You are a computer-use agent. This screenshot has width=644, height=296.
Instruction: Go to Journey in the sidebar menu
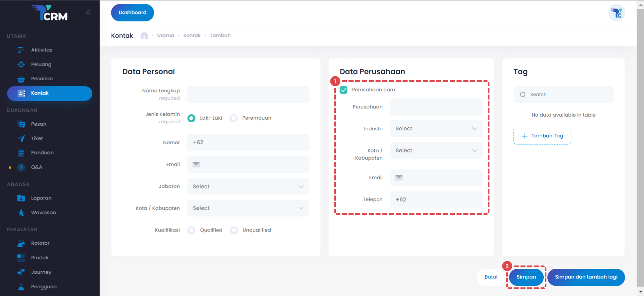click(41, 272)
